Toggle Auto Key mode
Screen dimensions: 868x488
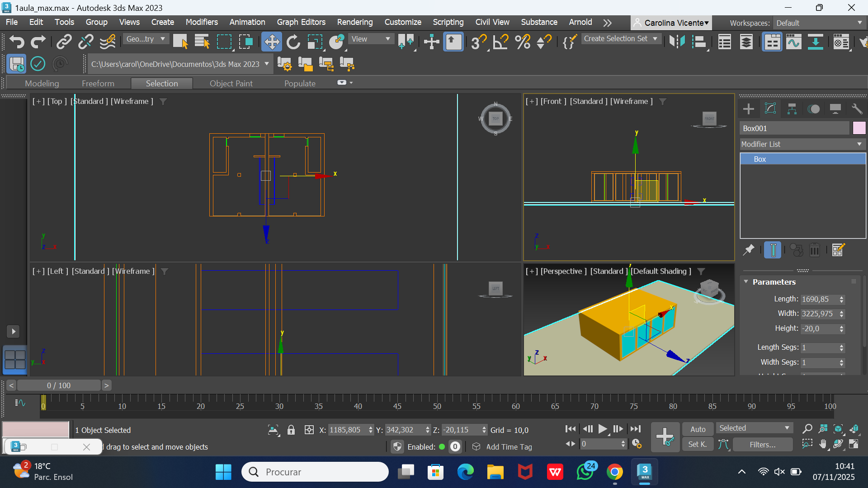(698, 429)
